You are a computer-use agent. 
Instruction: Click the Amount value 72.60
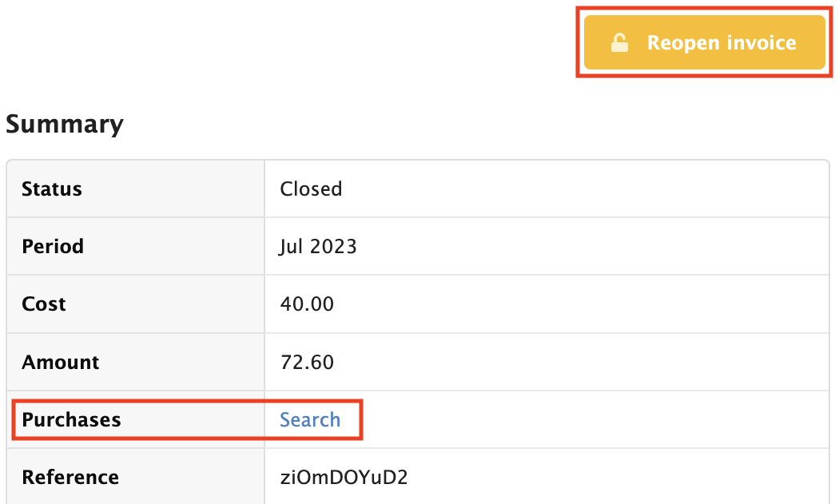coord(307,362)
